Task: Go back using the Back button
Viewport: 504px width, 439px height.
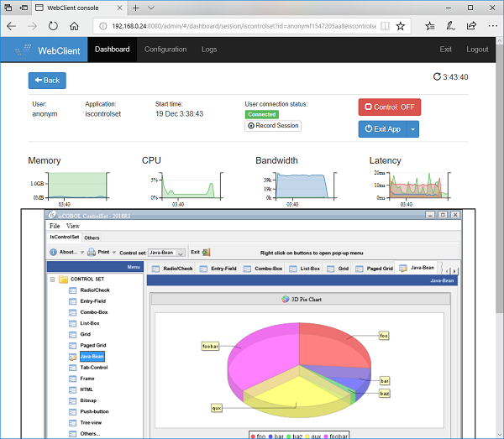Action: pyautogui.click(x=47, y=81)
